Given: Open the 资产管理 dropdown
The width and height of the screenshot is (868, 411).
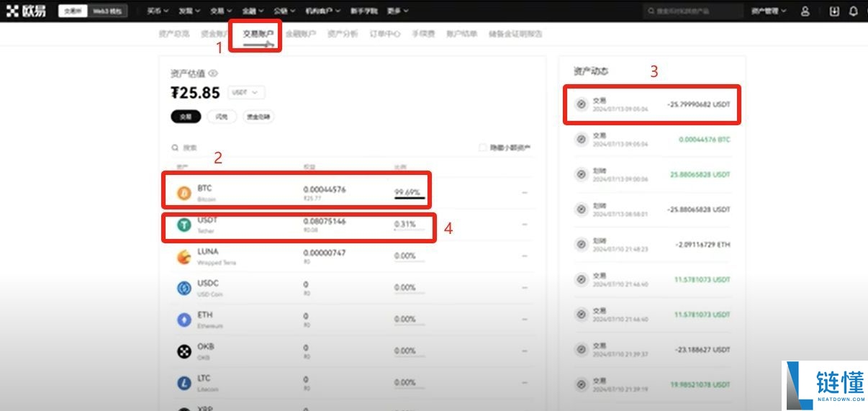Looking at the screenshot, I should (x=769, y=12).
